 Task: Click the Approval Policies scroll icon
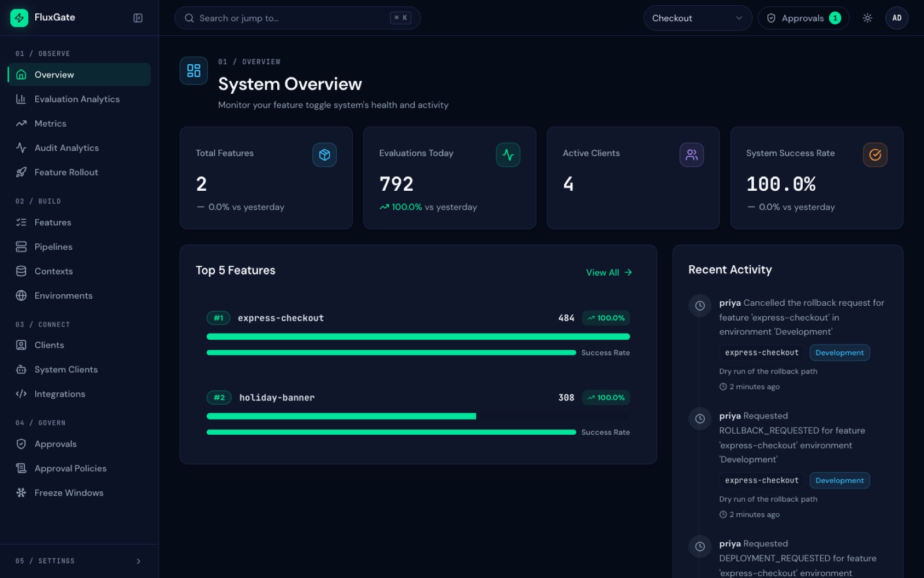pos(21,468)
